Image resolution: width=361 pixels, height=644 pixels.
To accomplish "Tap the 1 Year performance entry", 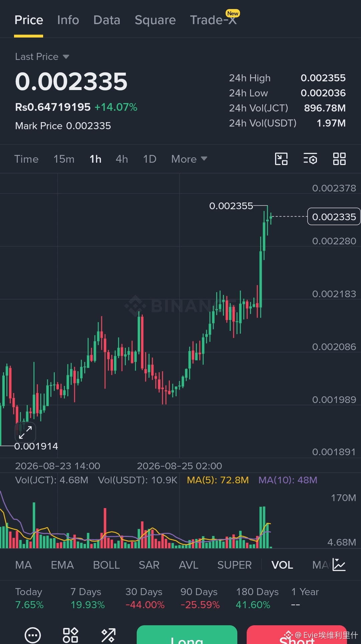I will click(305, 598).
